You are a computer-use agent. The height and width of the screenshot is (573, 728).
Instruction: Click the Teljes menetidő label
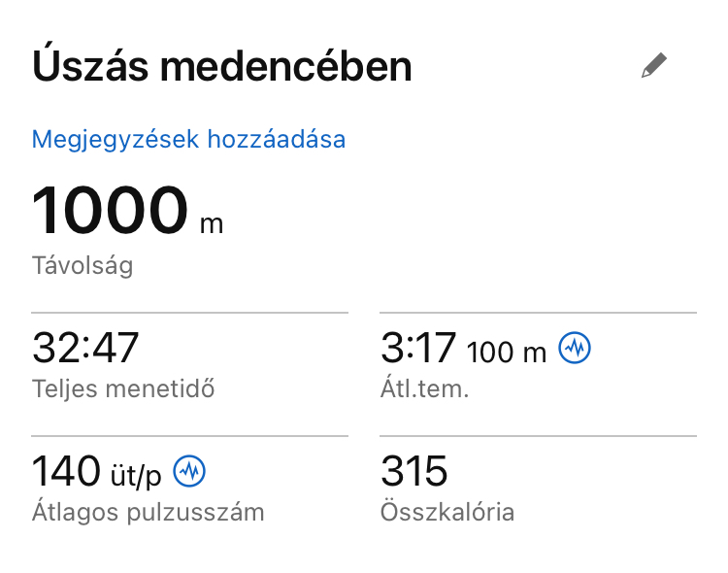[123, 389]
